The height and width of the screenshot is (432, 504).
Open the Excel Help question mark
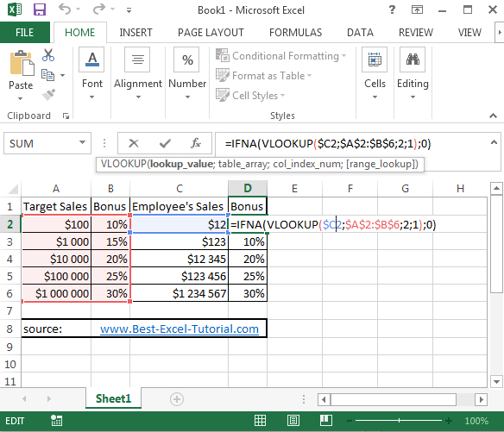click(x=392, y=9)
